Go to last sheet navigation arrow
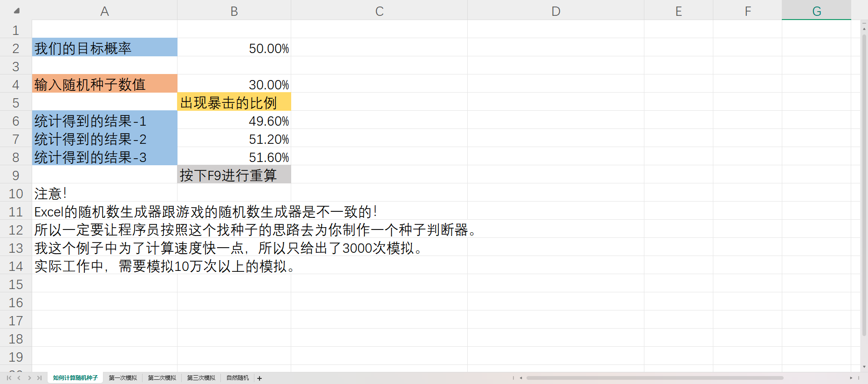The image size is (868, 384). [x=40, y=378]
